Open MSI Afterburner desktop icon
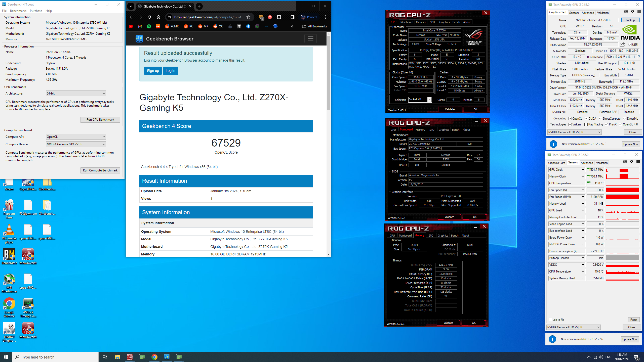Viewport: 644px width, 362px height. tap(9, 283)
